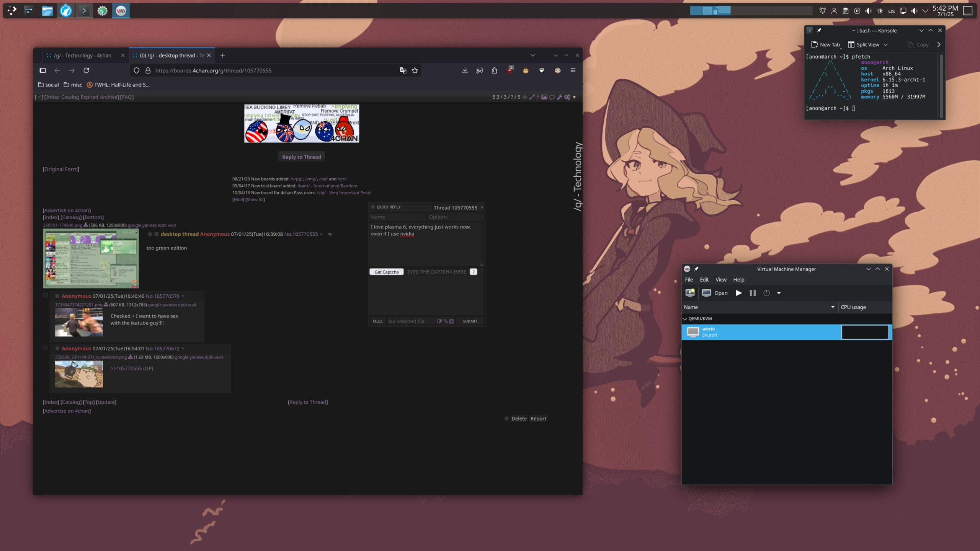
Task: Expand the hidden system tray icons arrow
Action: click(925, 11)
